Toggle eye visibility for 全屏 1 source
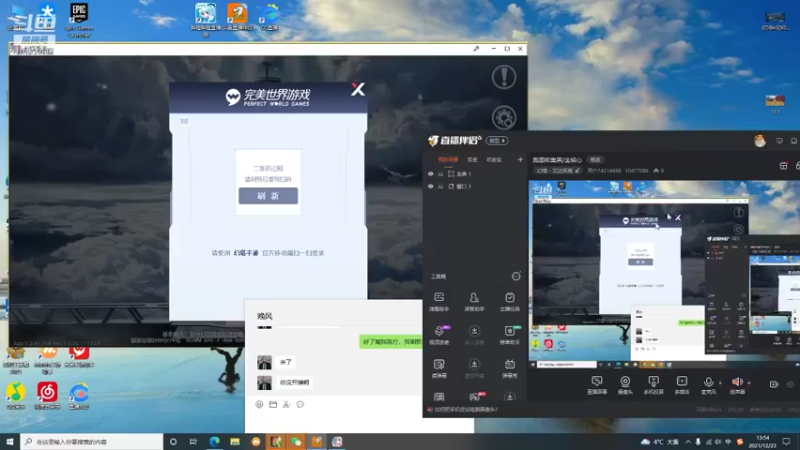Viewport: 800px width, 450px height. click(431, 174)
